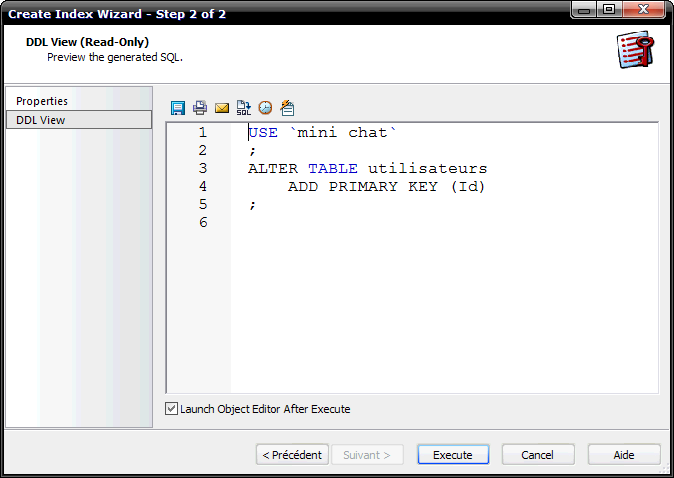Click the Print icon in toolbar
674x478 pixels.
point(200,107)
